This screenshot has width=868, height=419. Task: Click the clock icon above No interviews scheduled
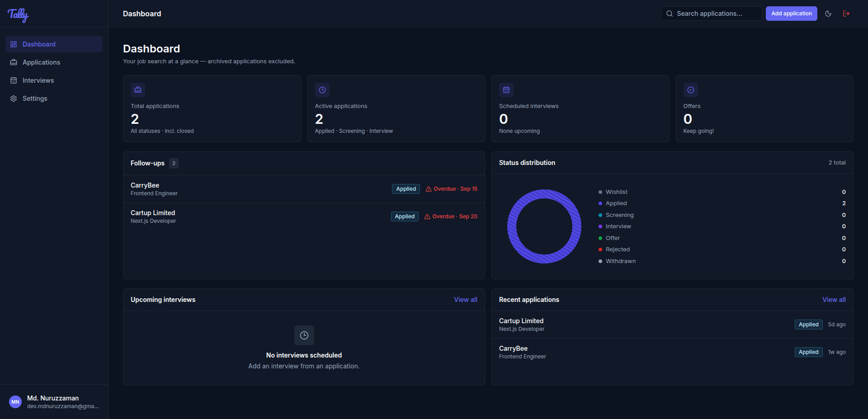[304, 335]
